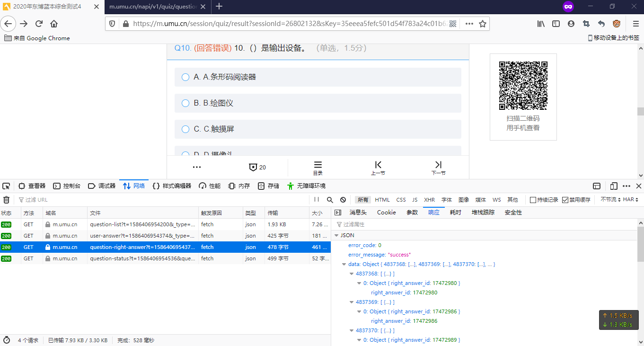The width and height of the screenshot is (644, 346).
Task: Filter requests by HTML
Action: click(x=382, y=200)
